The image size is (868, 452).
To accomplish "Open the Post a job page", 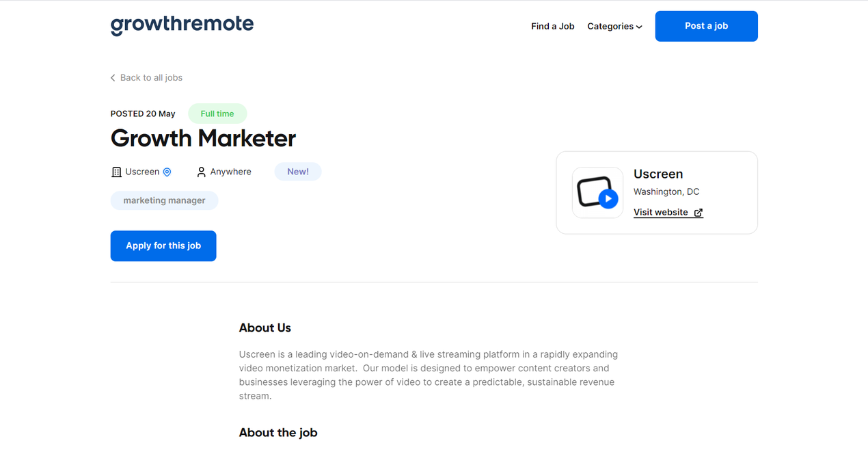I will [x=706, y=26].
